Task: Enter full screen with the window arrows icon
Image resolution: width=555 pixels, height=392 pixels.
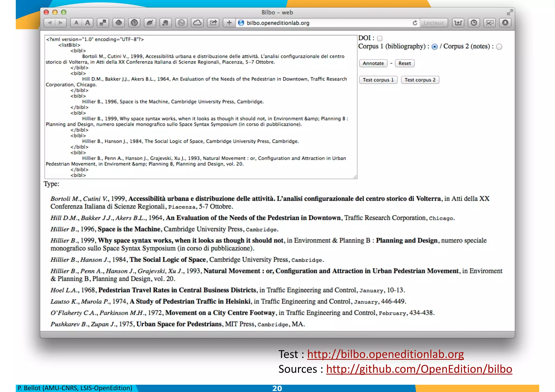Action: point(510,12)
